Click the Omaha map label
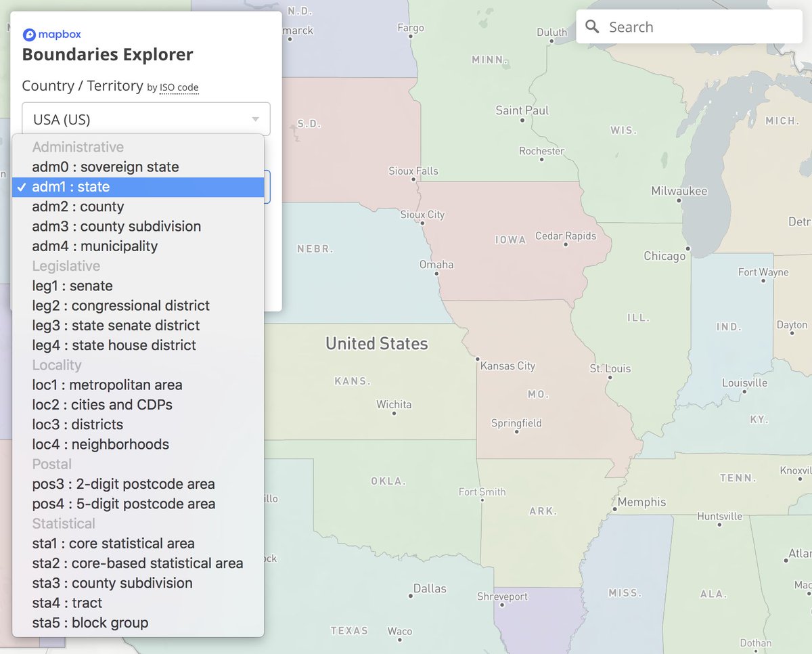This screenshot has width=812, height=654. pyautogui.click(x=436, y=265)
